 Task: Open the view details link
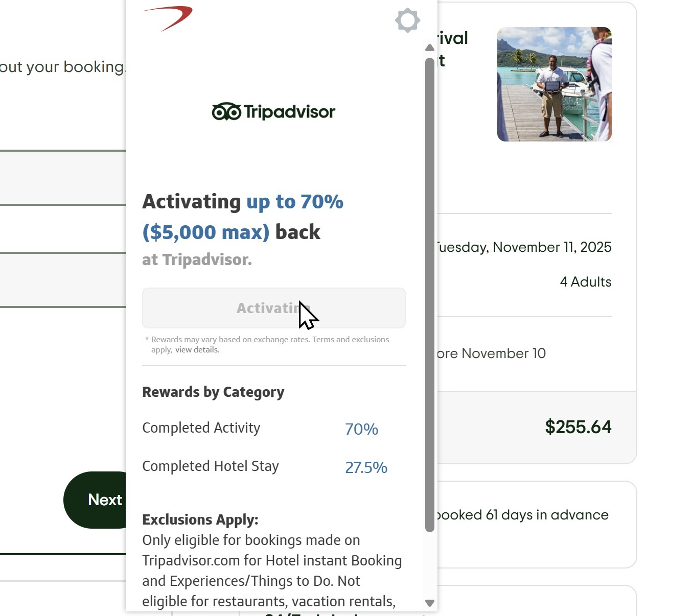(197, 350)
